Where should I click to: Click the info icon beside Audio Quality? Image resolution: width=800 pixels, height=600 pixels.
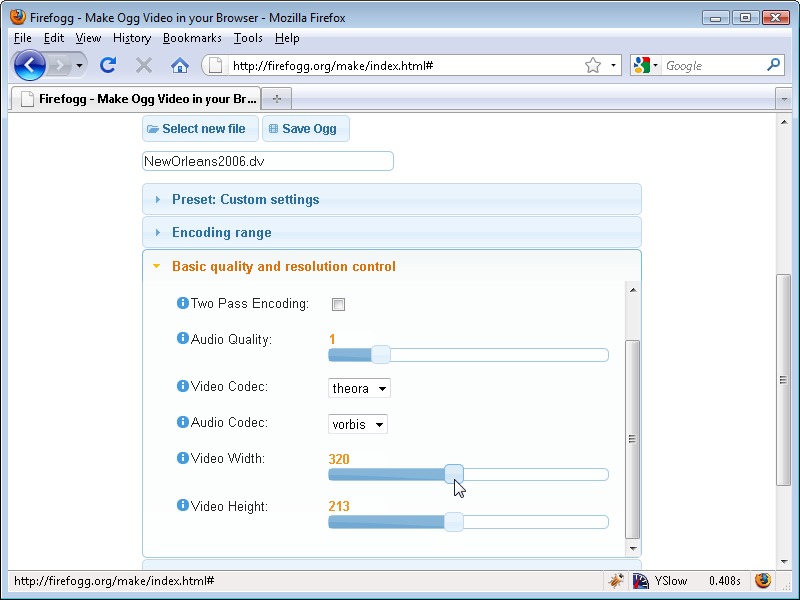point(182,339)
